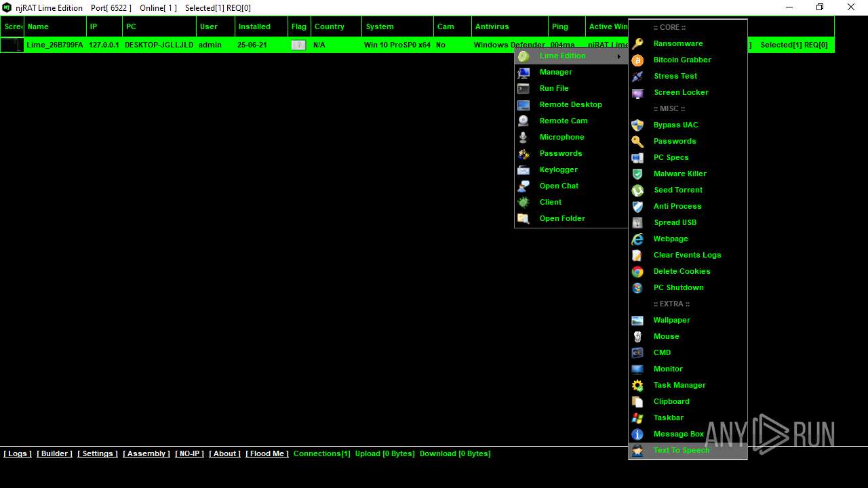
Task: Open the Builder link
Action: click(54, 453)
